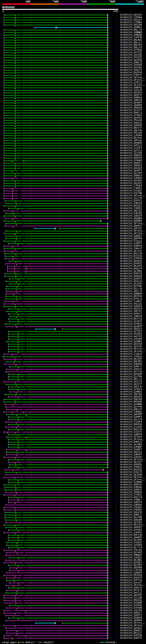Image resolution: width=146 pixels, height=644 pixels.
Task: Open hit UniRef100_C1MNU4
Action: 131,22
